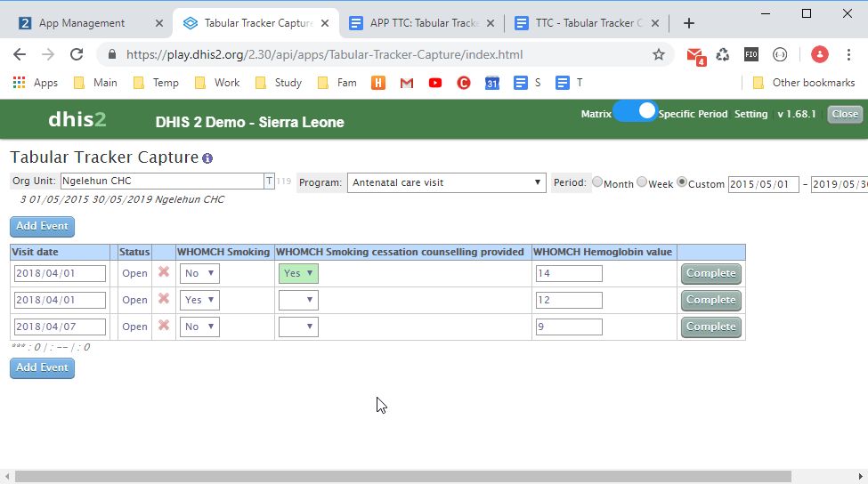Screen dimensions: 868x484
Task: Click the recycle arrows extension icon
Action: click(x=722, y=54)
